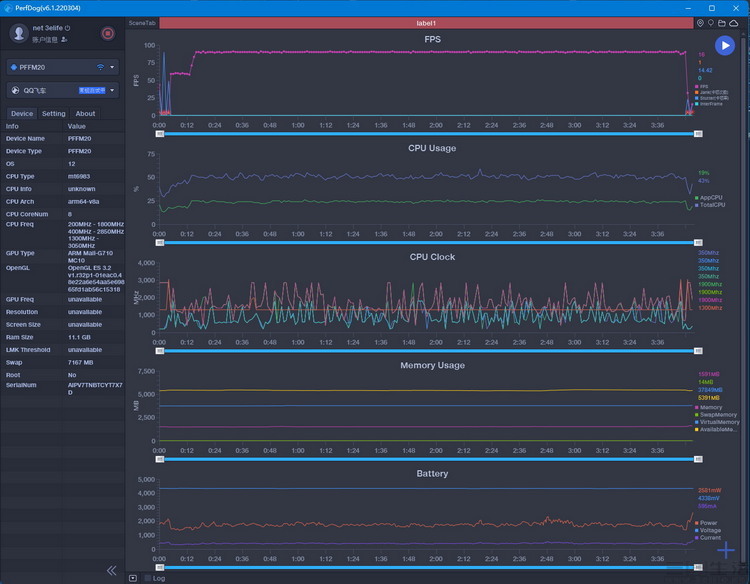Click the 账户信息 account info link
750x584 pixels.
click(45, 40)
